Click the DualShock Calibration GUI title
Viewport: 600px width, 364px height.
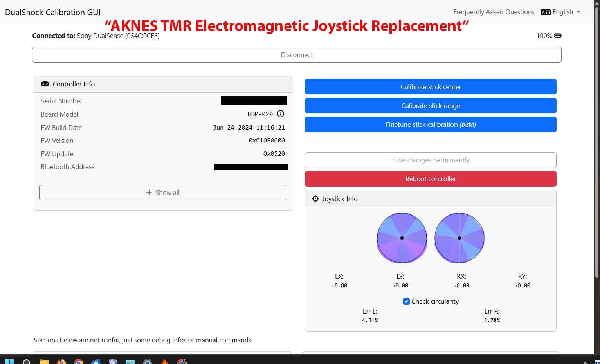point(53,13)
